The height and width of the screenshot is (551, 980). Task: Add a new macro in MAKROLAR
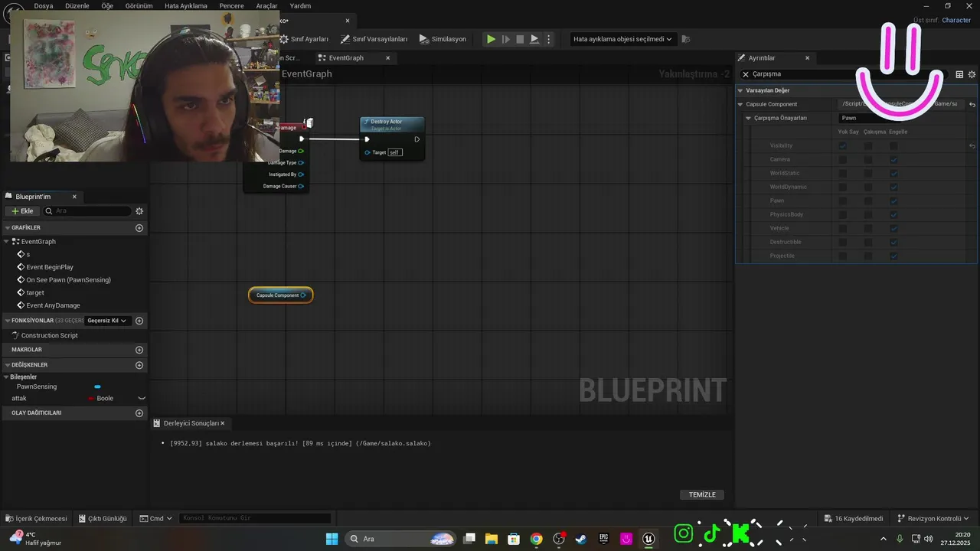pyautogui.click(x=139, y=350)
